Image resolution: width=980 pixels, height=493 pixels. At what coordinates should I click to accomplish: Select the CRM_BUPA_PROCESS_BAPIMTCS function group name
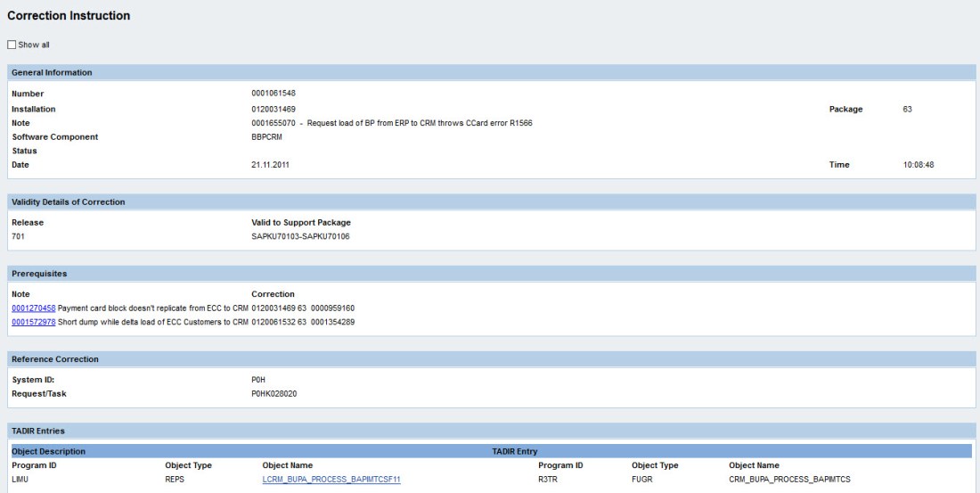coord(789,479)
